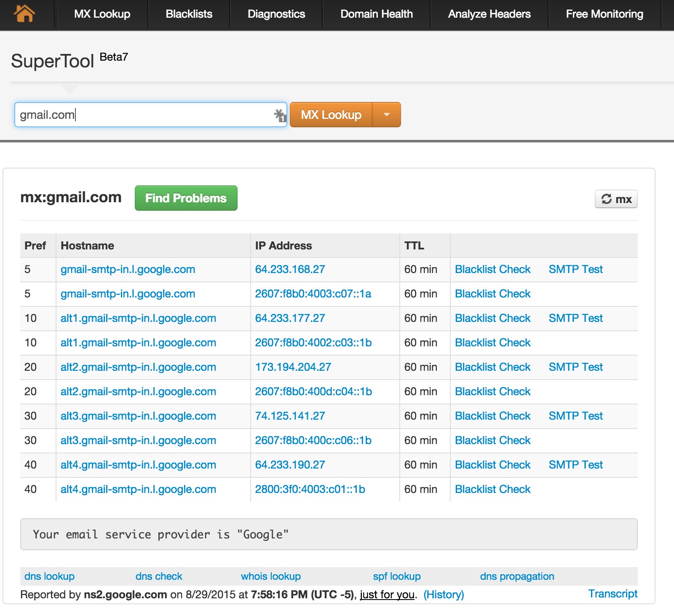Screen dimensions: 674x616
Task: Open Analyze Headers in top navigation
Action: click(489, 14)
